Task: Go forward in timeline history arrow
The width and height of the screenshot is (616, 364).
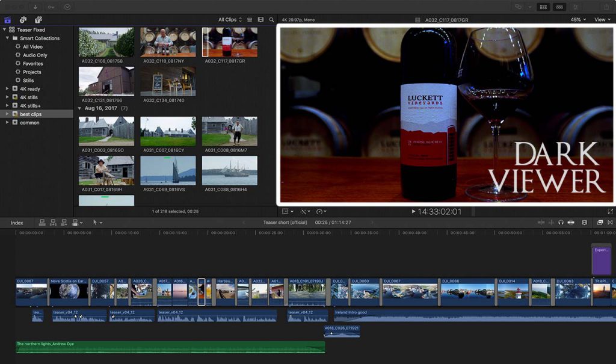Action: (372, 223)
